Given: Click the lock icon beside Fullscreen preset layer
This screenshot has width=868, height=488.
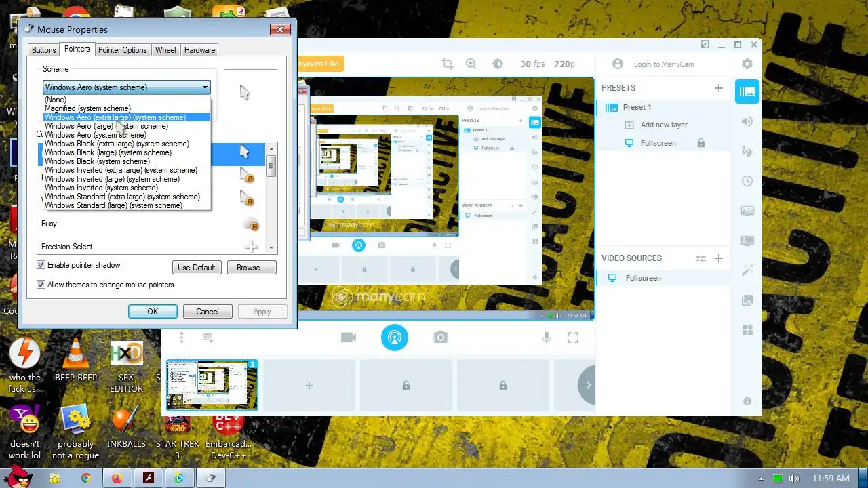Looking at the screenshot, I should coord(701,143).
